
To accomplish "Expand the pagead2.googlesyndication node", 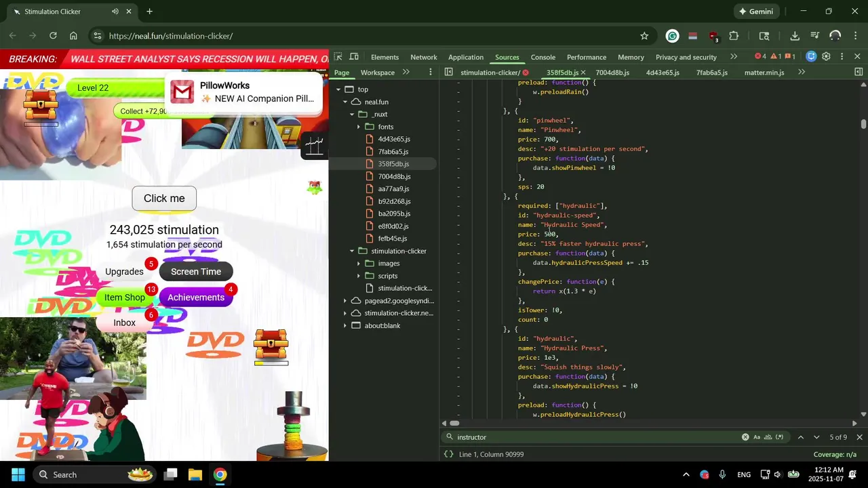I will [x=344, y=301].
